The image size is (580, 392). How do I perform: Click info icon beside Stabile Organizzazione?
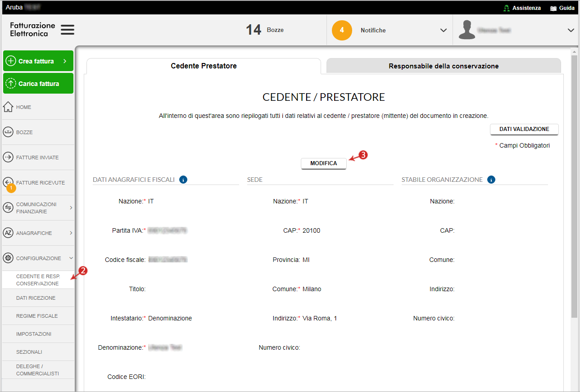point(491,180)
